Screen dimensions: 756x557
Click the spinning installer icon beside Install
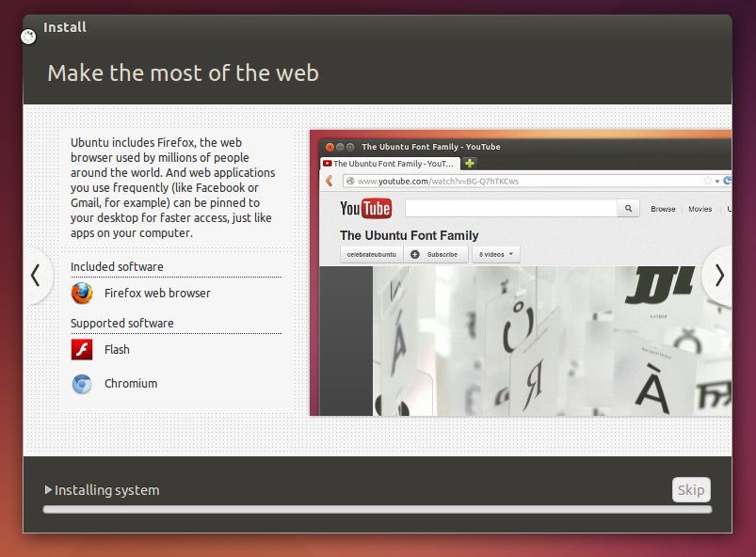[28, 37]
